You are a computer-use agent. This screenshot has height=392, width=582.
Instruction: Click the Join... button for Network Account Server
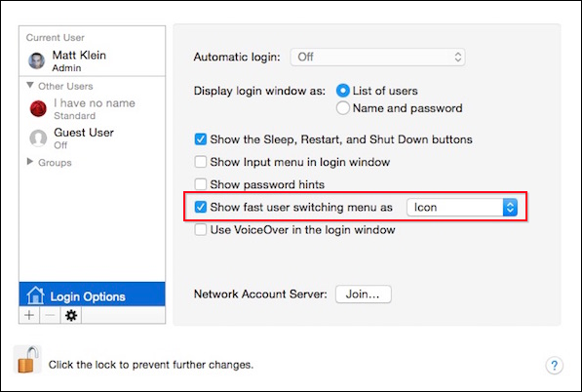click(363, 294)
